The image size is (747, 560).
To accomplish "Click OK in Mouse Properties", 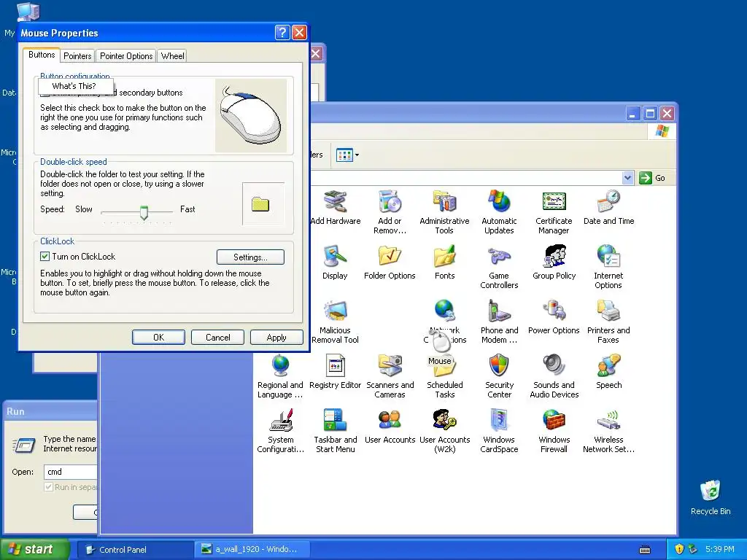I will pyautogui.click(x=158, y=337).
